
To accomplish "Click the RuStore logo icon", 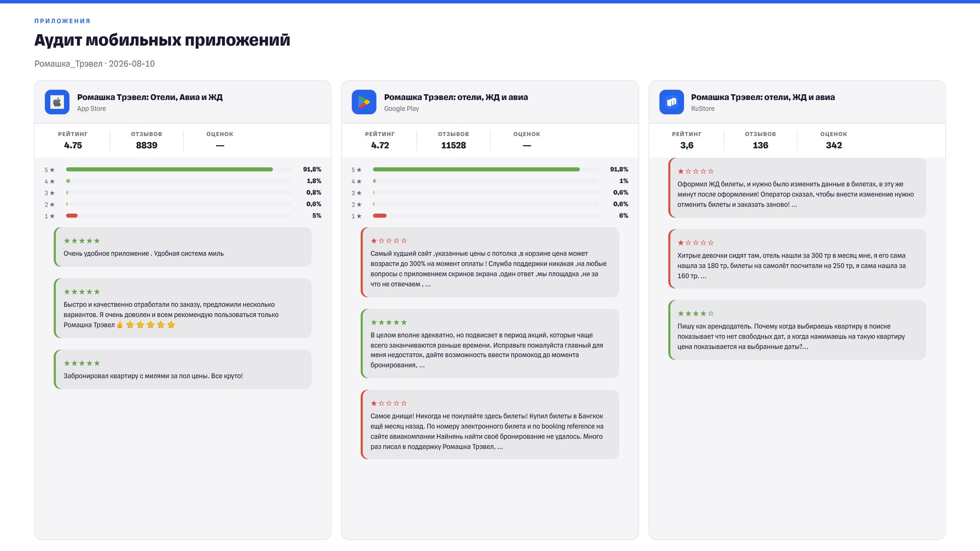I will [x=671, y=102].
